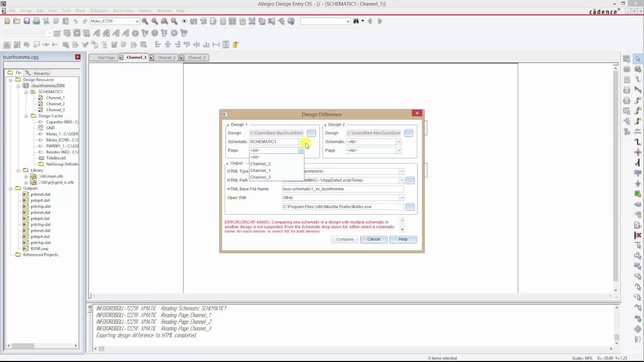
Task: Select TitleBlock0 in Design Cache
Action: (56, 158)
